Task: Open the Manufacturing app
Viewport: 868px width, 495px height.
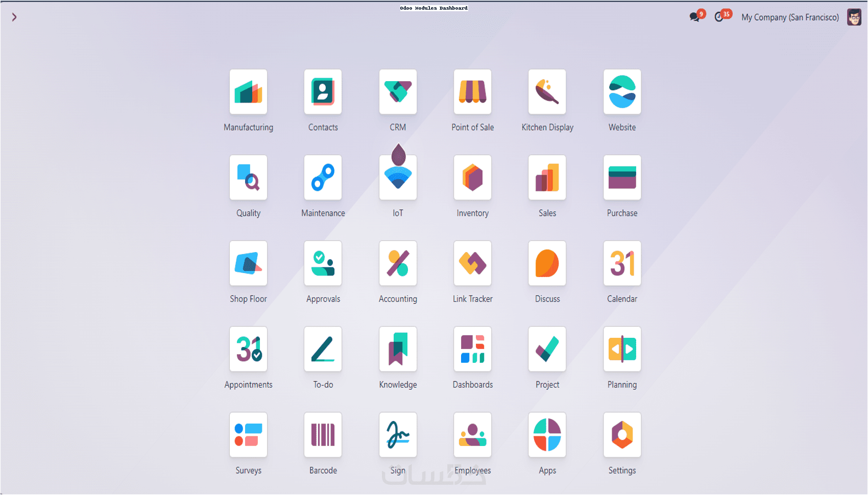Action: click(248, 92)
